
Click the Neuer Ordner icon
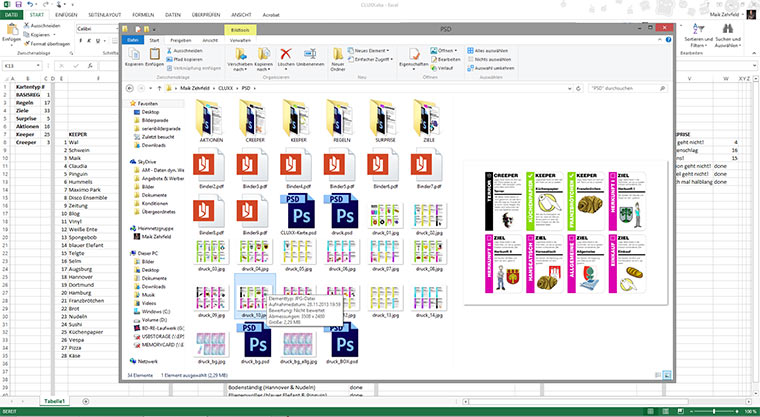(x=338, y=54)
